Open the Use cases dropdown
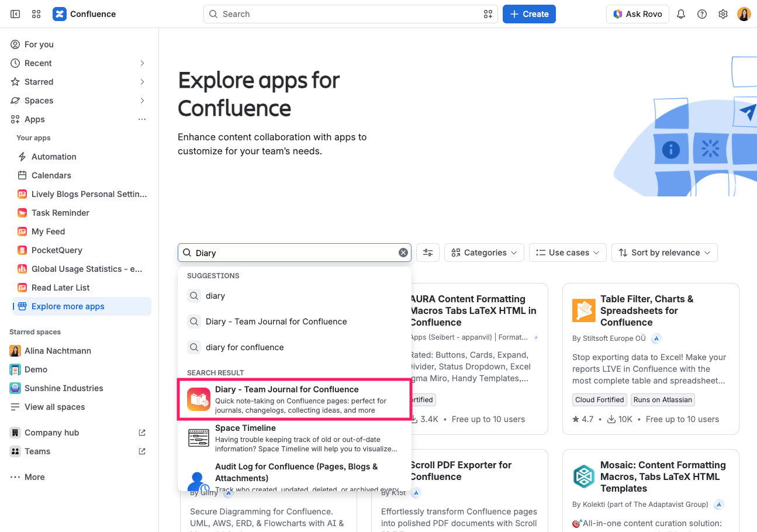This screenshot has width=757, height=532. (x=568, y=253)
